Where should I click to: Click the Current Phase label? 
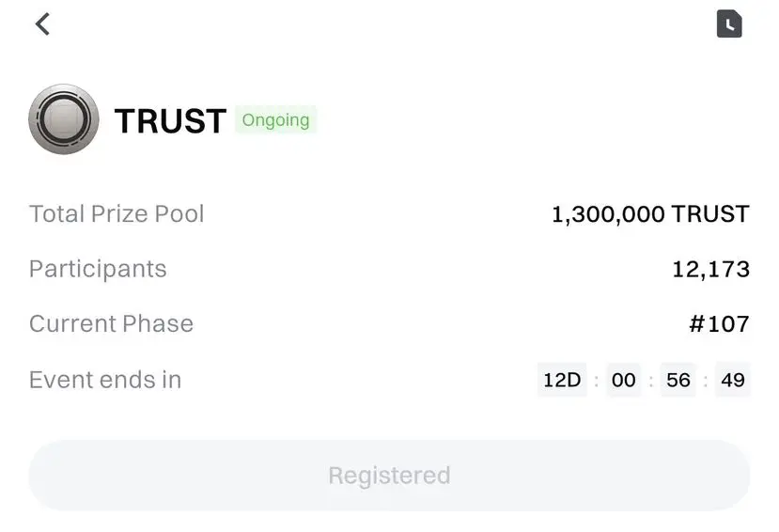(x=111, y=323)
